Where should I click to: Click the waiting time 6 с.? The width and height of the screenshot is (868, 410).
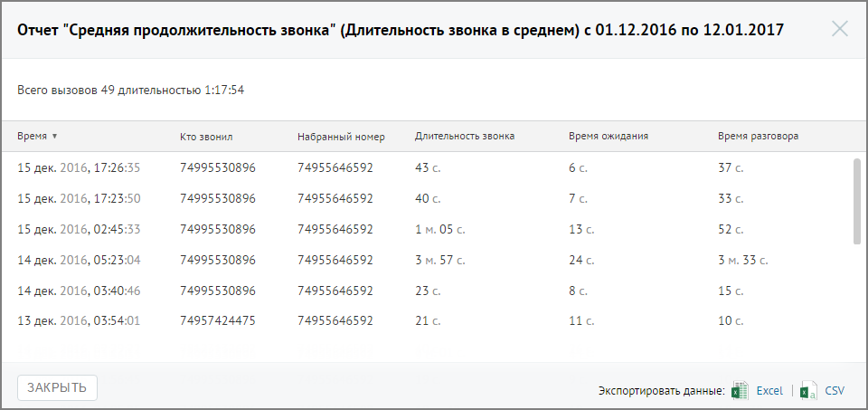coord(578,167)
